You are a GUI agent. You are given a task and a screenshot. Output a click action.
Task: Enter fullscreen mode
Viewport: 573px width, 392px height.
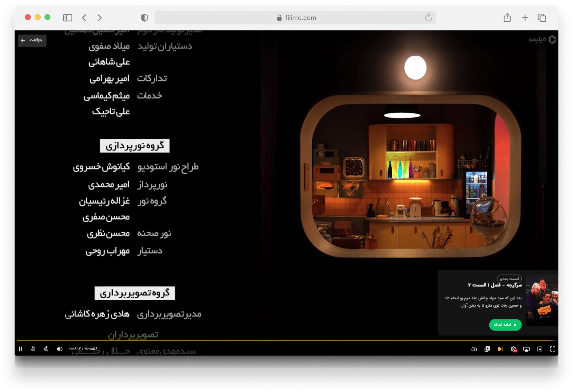553,349
